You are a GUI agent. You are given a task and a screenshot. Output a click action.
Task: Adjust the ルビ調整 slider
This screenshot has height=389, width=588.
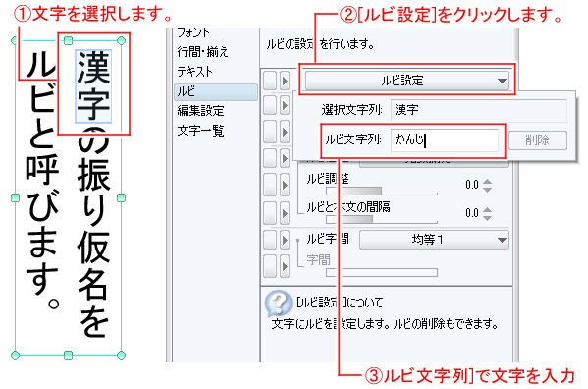[x=382, y=191]
